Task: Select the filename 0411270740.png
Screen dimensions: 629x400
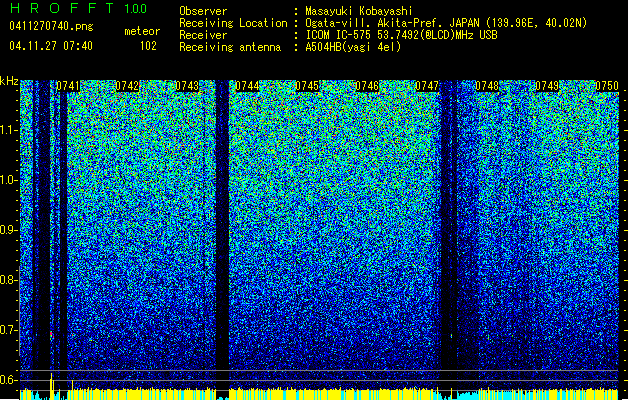Action: coord(51,27)
